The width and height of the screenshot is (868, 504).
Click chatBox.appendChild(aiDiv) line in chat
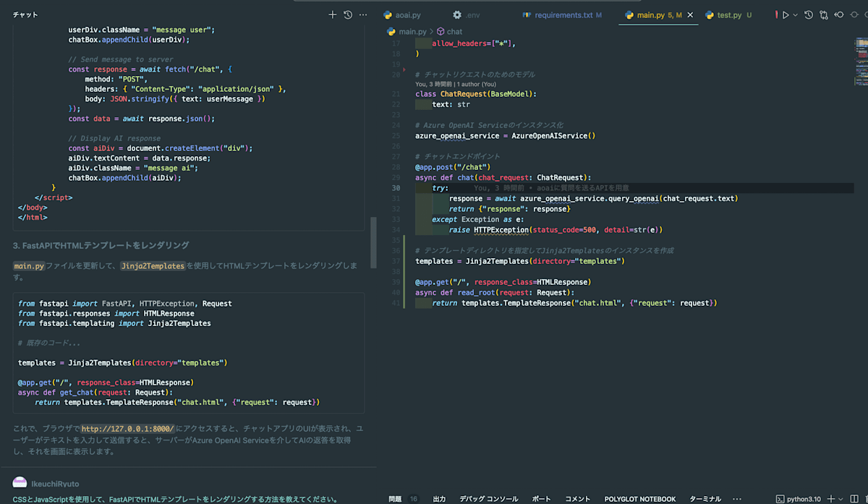(x=124, y=177)
